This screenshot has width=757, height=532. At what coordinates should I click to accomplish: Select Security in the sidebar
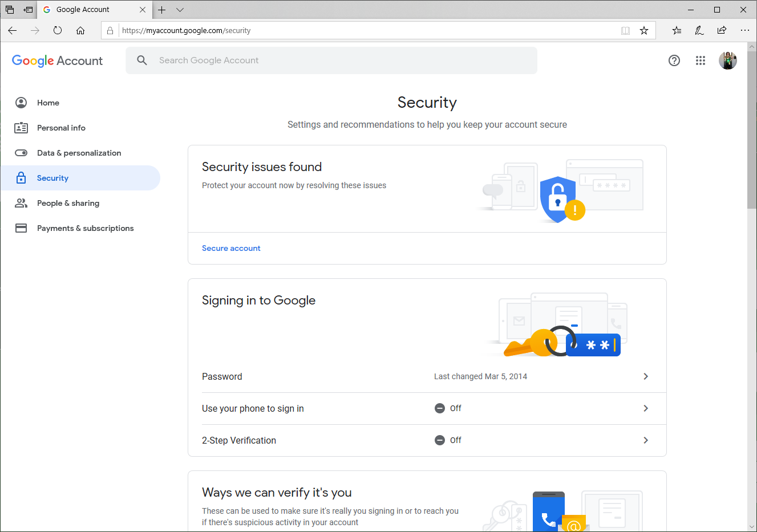pos(80,178)
